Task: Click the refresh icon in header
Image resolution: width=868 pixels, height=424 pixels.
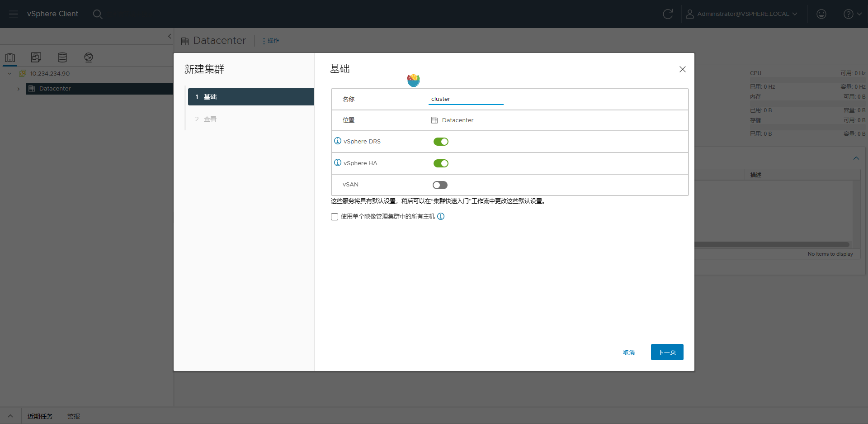Action: click(x=667, y=14)
